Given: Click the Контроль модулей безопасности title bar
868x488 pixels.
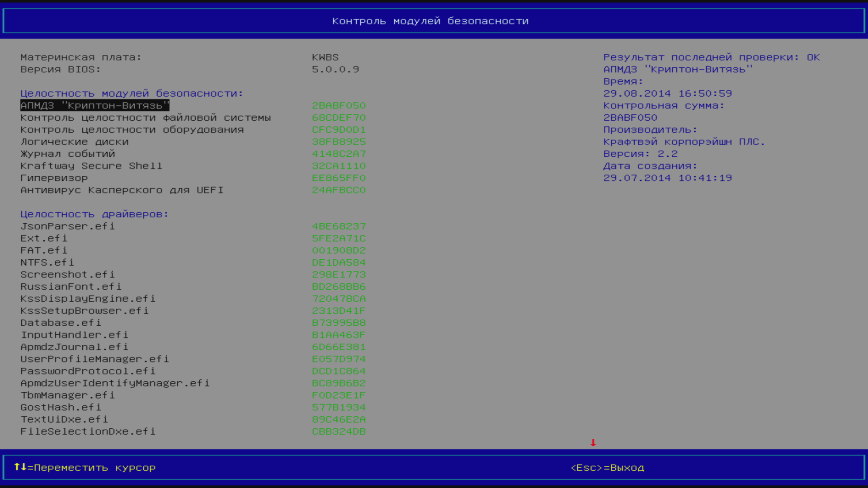Looking at the screenshot, I should coord(430,21).
